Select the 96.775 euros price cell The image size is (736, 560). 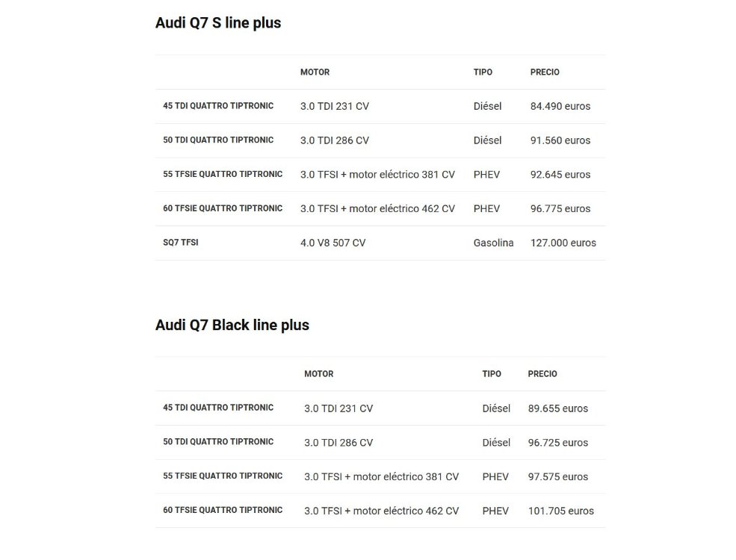[560, 209]
